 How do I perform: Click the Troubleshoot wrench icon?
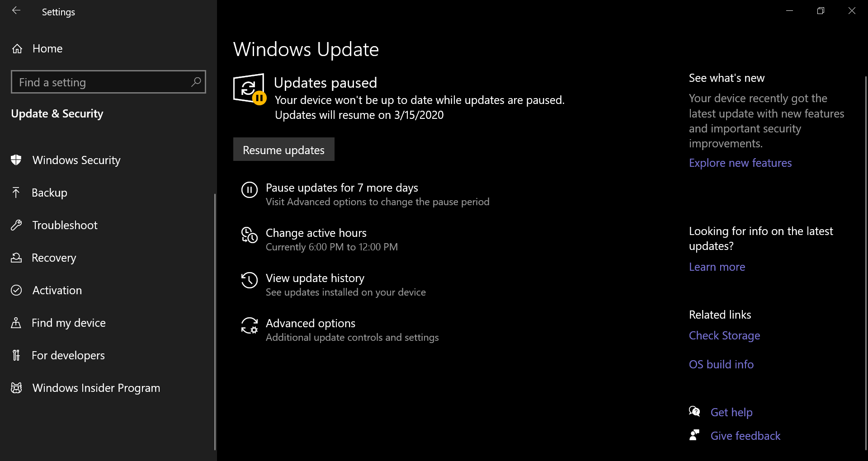[16, 225]
